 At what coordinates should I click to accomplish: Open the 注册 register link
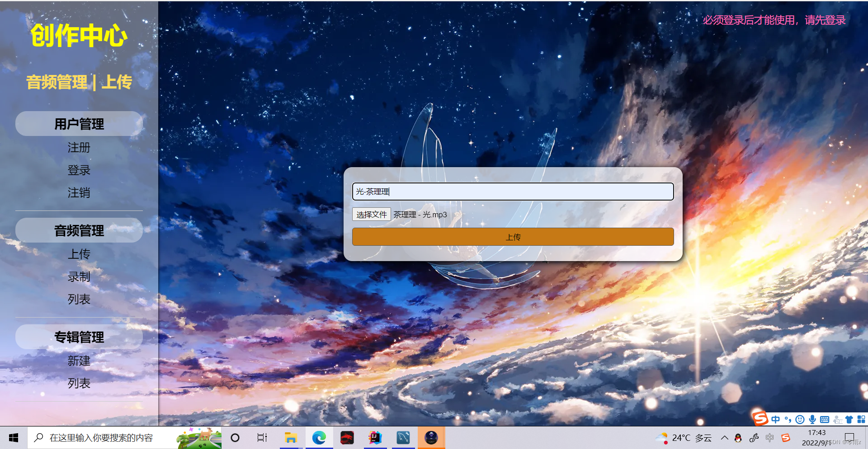[x=79, y=148]
